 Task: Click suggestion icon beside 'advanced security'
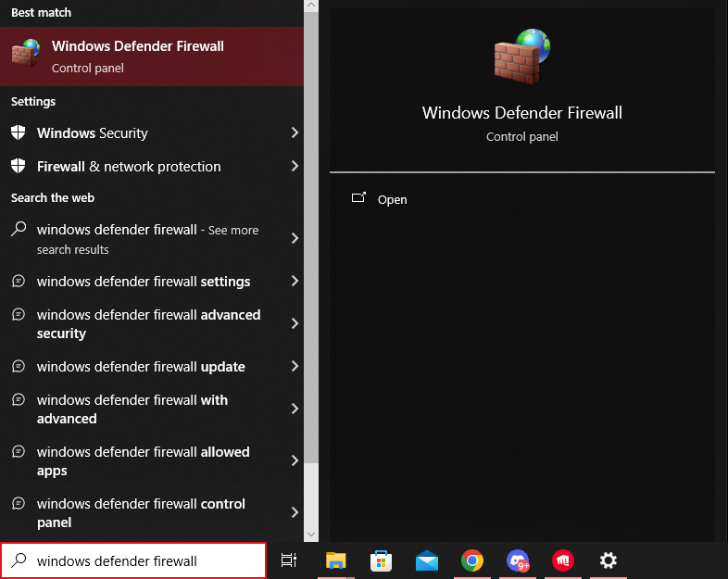click(x=19, y=314)
